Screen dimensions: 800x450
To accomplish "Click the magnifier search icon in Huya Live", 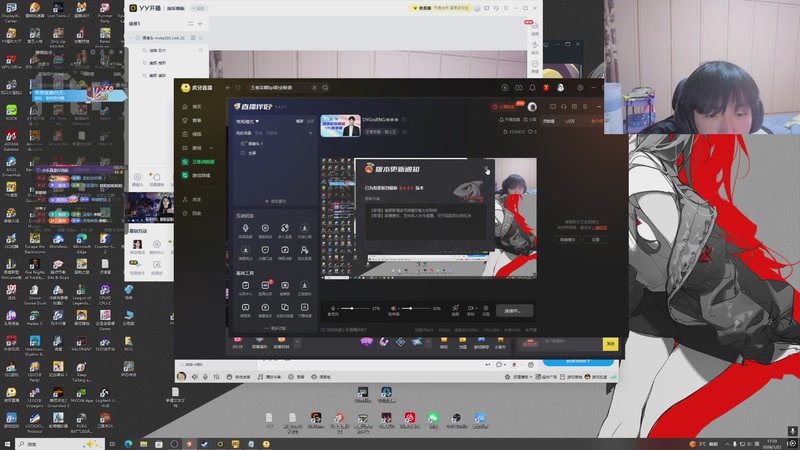I will click(325, 88).
